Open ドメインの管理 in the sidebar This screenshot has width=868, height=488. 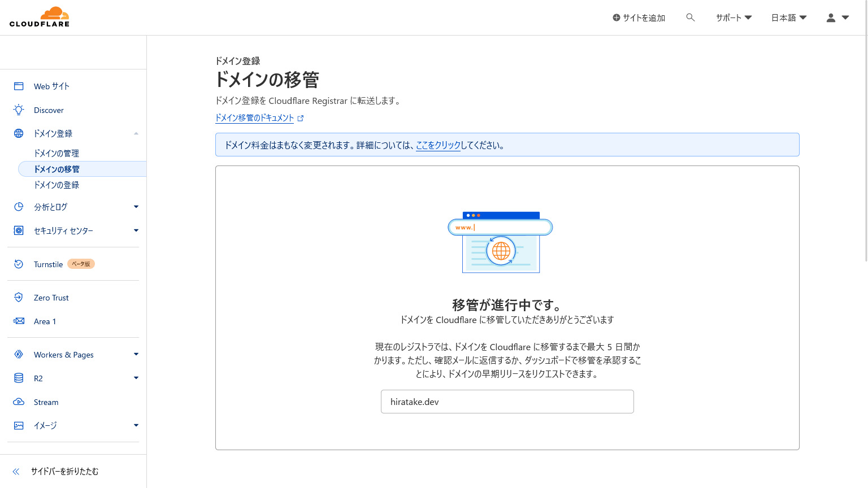57,153
